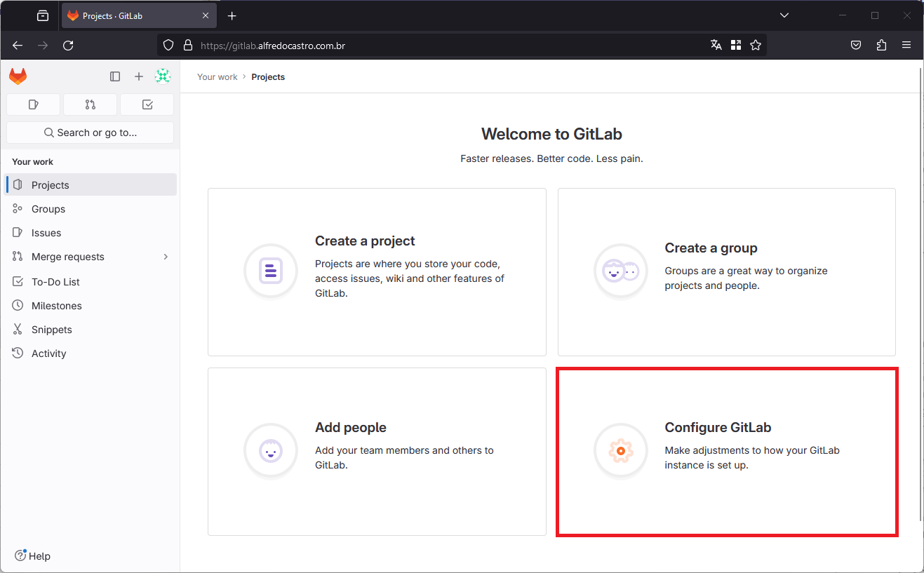Toggle the GitLab sidebar collapse icon
Screen dimensions: 924x573
pyautogui.click(x=115, y=76)
